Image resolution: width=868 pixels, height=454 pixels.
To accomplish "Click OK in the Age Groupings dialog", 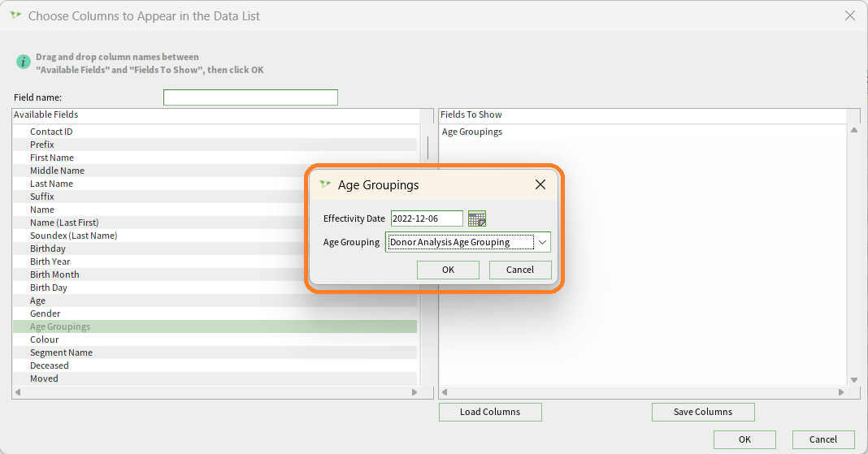I will (x=448, y=270).
